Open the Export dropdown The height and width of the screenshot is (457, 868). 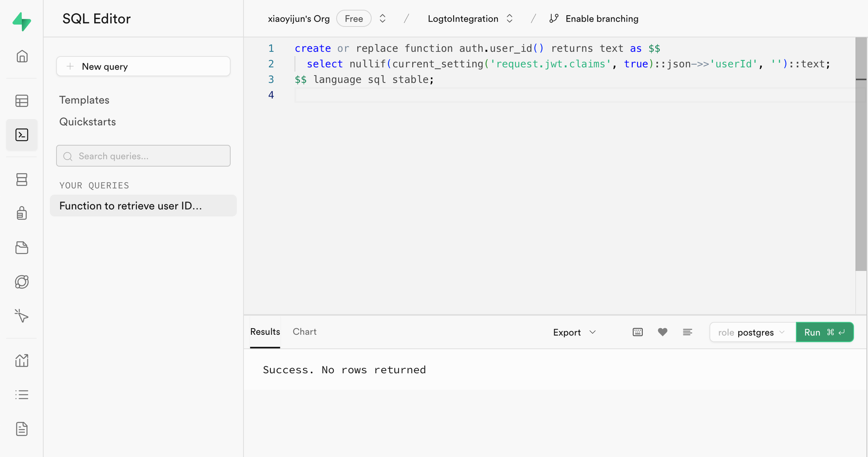coord(574,332)
